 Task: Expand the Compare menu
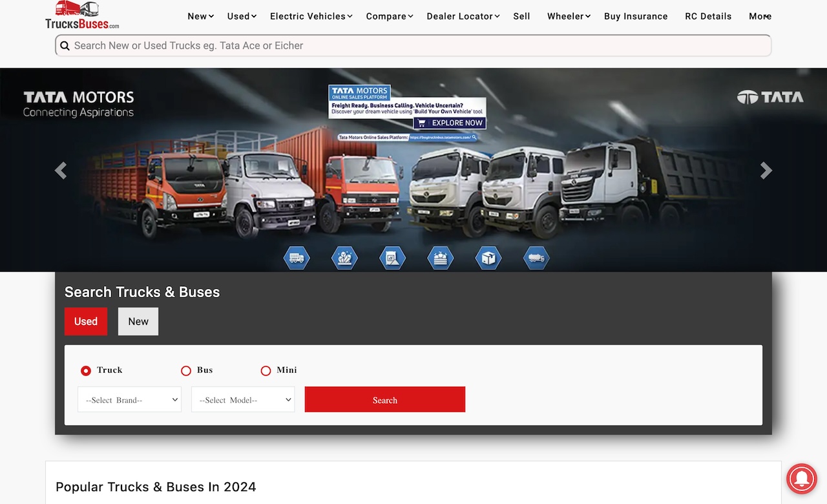pyautogui.click(x=389, y=16)
